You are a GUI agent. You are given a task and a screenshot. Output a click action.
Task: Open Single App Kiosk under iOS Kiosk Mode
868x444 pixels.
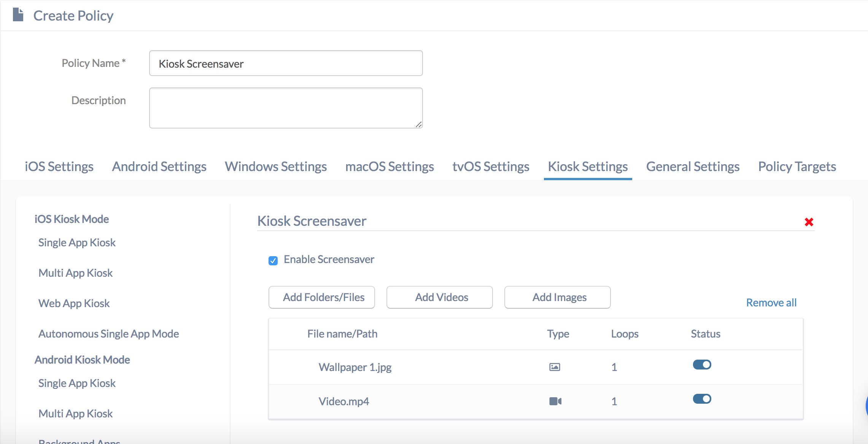(x=77, y=243)
